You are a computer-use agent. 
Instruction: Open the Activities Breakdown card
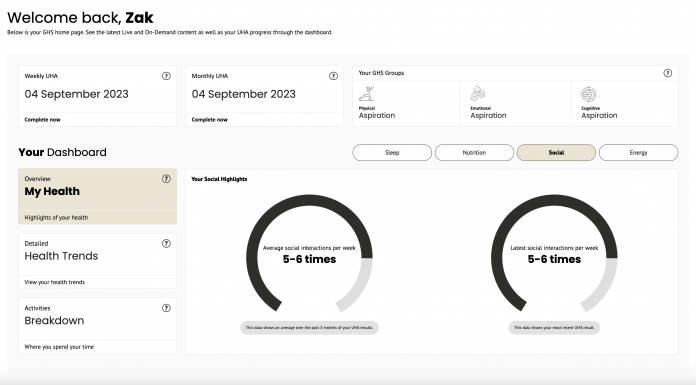pos(98,325)
